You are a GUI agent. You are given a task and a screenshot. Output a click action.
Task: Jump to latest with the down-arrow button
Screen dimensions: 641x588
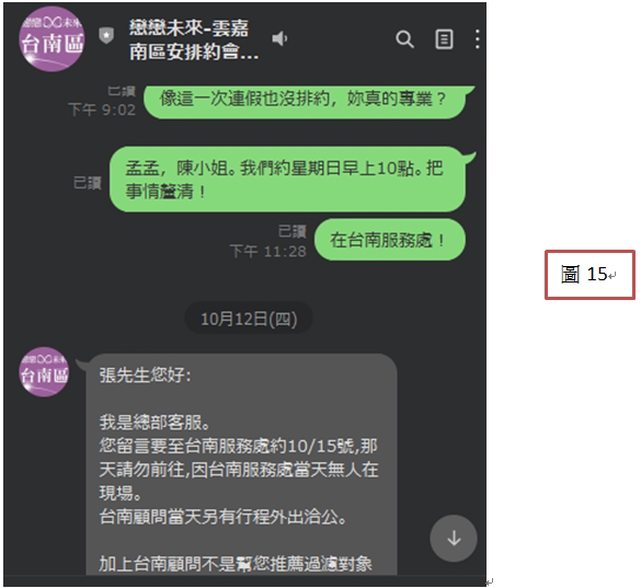[453, 538]
